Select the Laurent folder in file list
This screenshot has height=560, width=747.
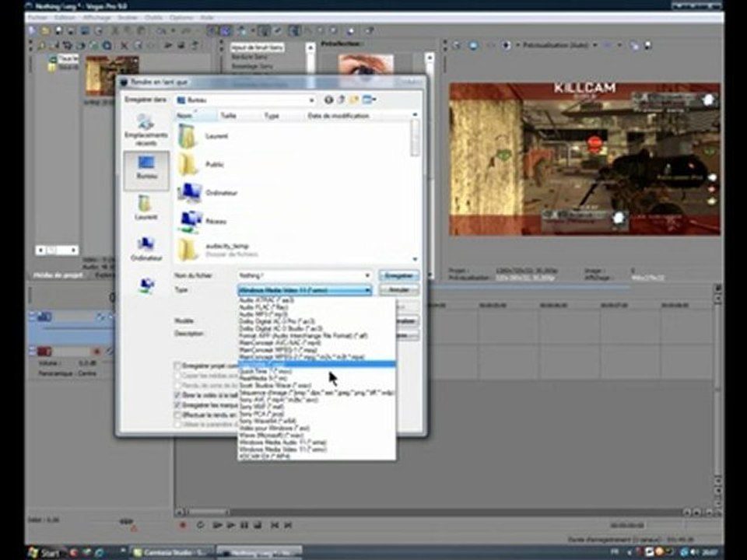point(203,136)
